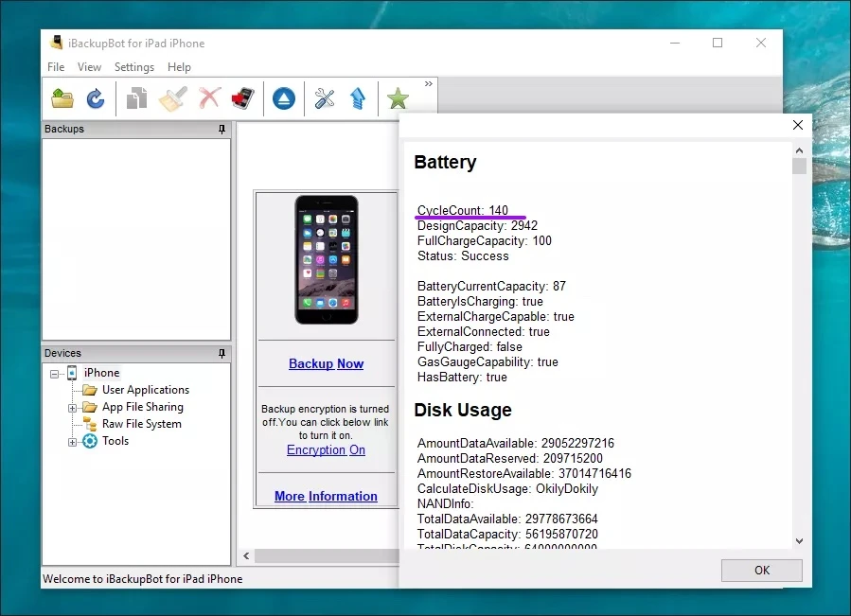
Task: Open the wrench and screwdriver tools icon
Action: (x=325, y=98)
